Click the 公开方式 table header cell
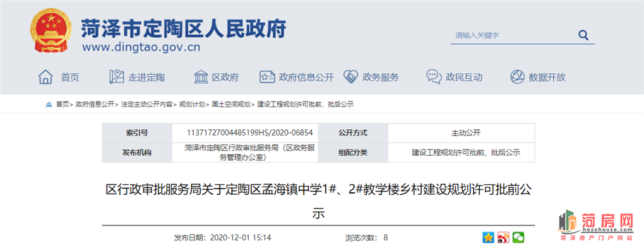The image size is (644, 244). pyautogui.click(x=353, y=133)
